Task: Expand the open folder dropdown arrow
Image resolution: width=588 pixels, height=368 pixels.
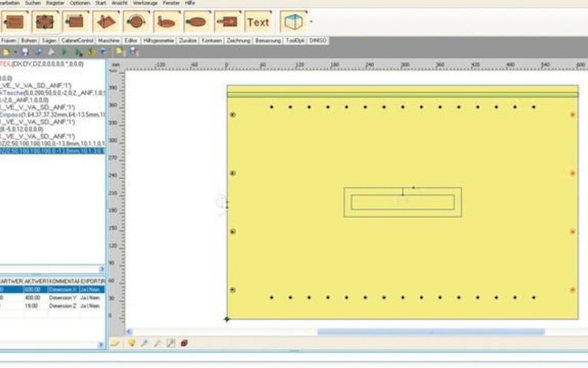Action: [15, 52]
